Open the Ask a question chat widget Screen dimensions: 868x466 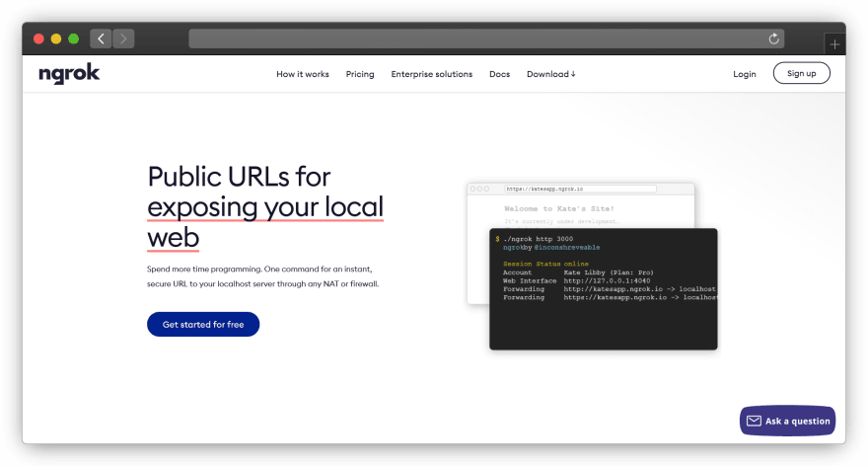tap(788, 422)
